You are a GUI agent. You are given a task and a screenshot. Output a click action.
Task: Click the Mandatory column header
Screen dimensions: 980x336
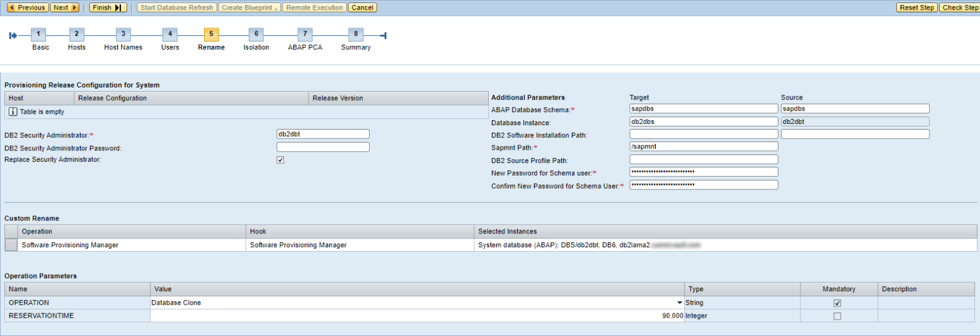point(839,289)
